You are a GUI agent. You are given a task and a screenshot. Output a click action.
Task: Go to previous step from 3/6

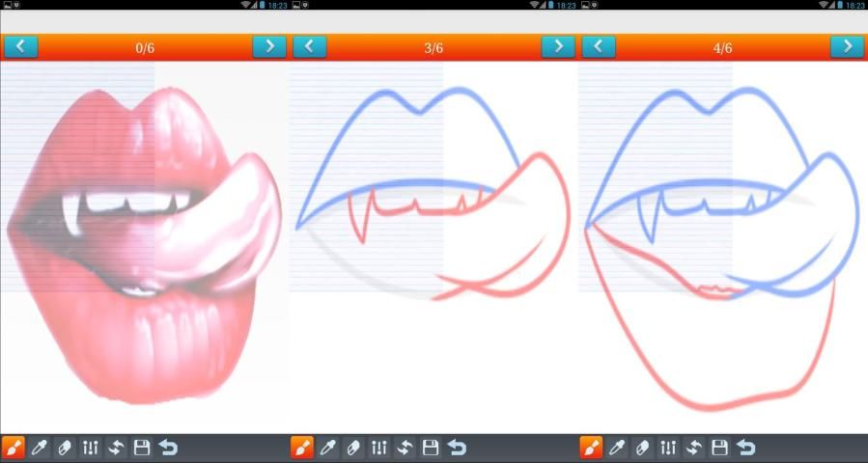(x=309, y=46)
